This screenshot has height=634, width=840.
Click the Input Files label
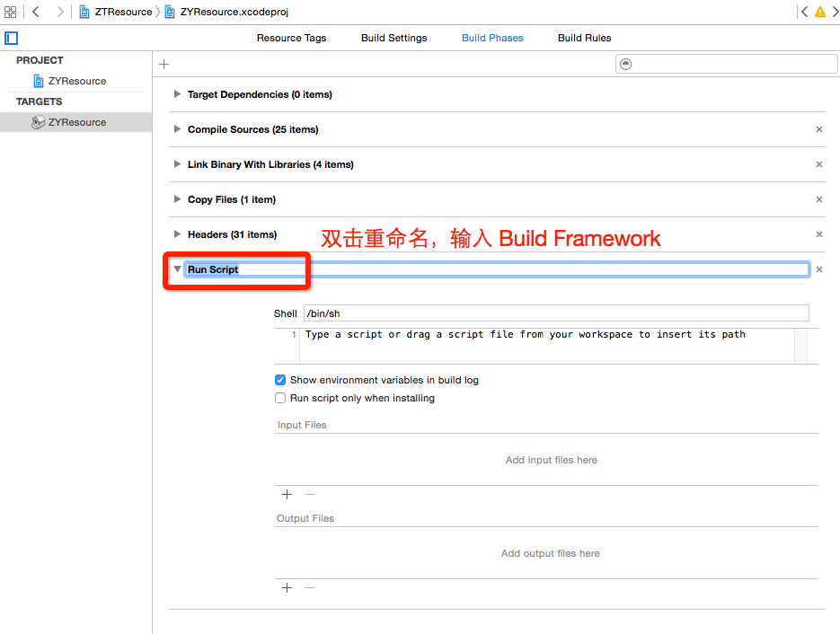[x=302, y=425]
